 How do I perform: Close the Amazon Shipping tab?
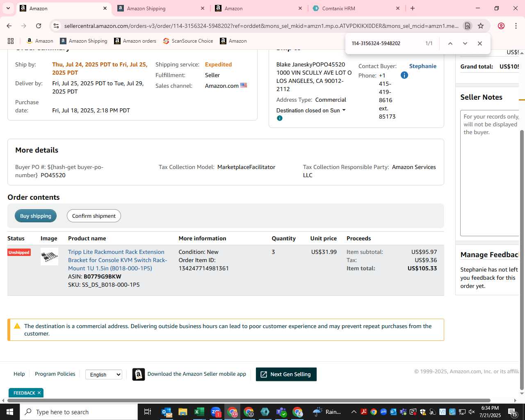(203, 8)
